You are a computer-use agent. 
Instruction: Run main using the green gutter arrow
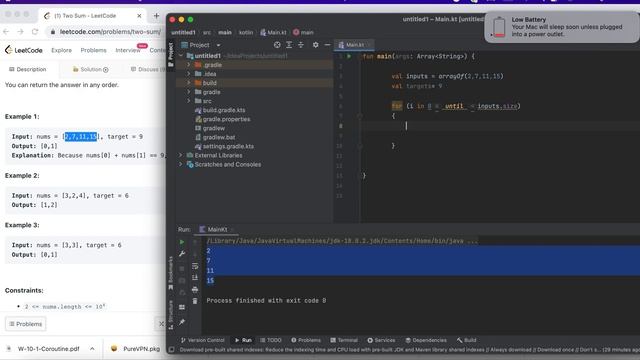point(349,56)
